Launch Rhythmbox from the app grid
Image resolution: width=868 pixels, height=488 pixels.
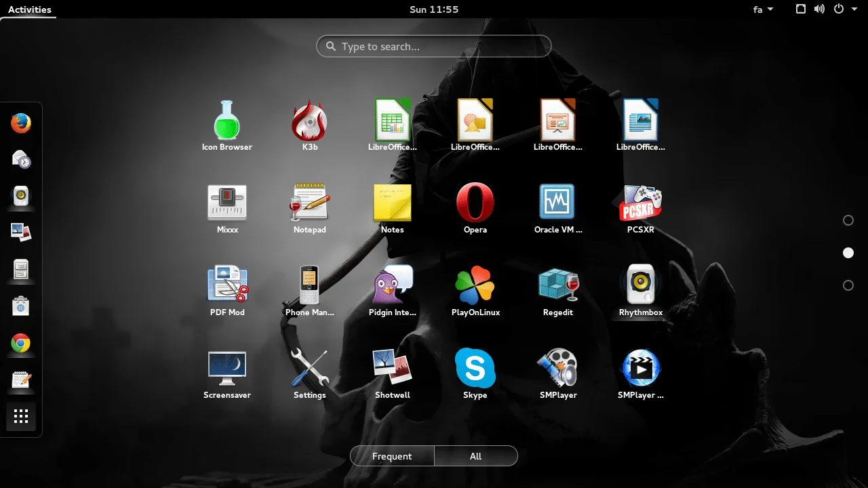coord(640,291)
